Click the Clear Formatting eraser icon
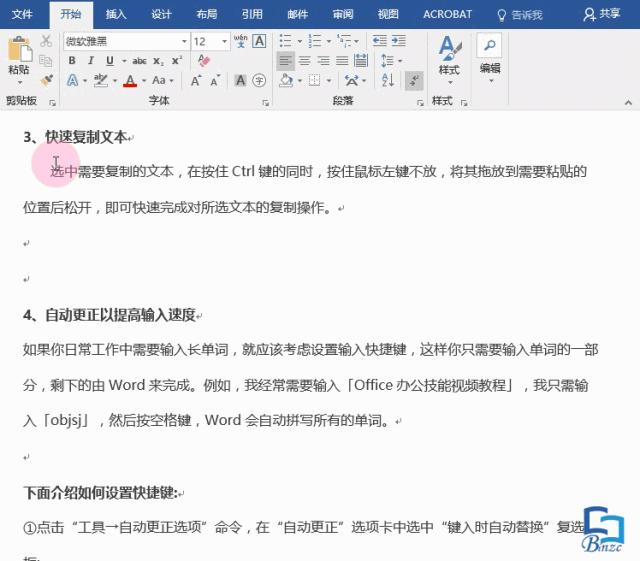 point(203,61)
